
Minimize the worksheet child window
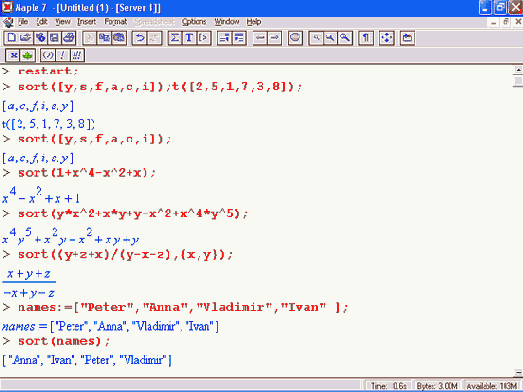[494, 22]
